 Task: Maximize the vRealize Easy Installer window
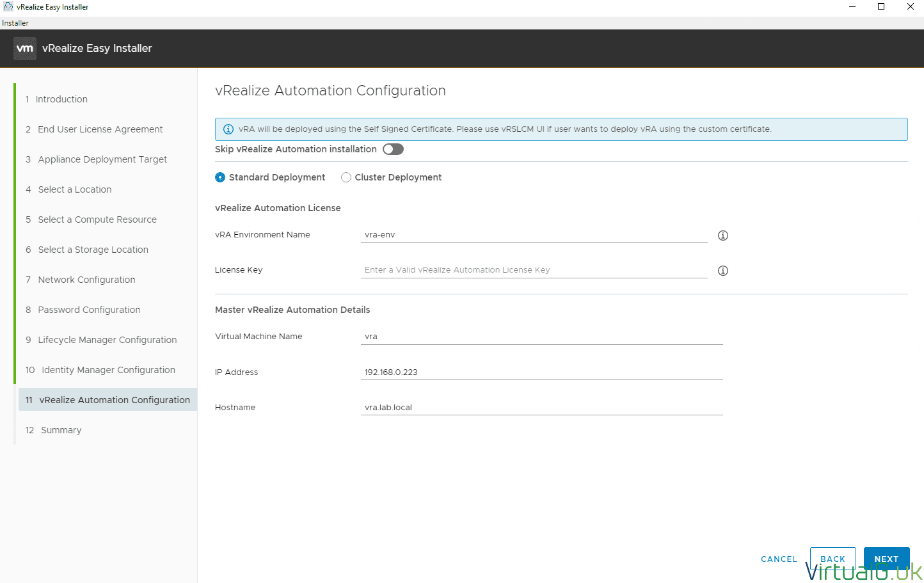pos(881,7)
